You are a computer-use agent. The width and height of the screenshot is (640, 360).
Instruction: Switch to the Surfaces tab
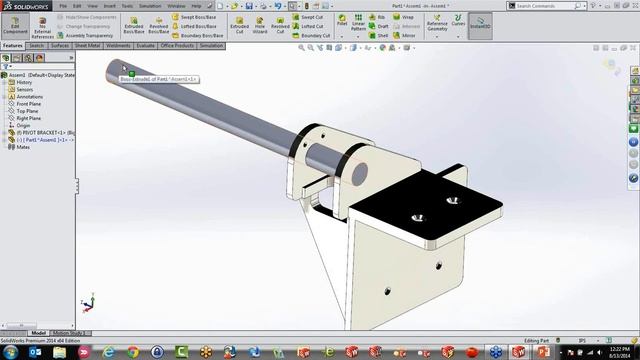coord(60,46)
